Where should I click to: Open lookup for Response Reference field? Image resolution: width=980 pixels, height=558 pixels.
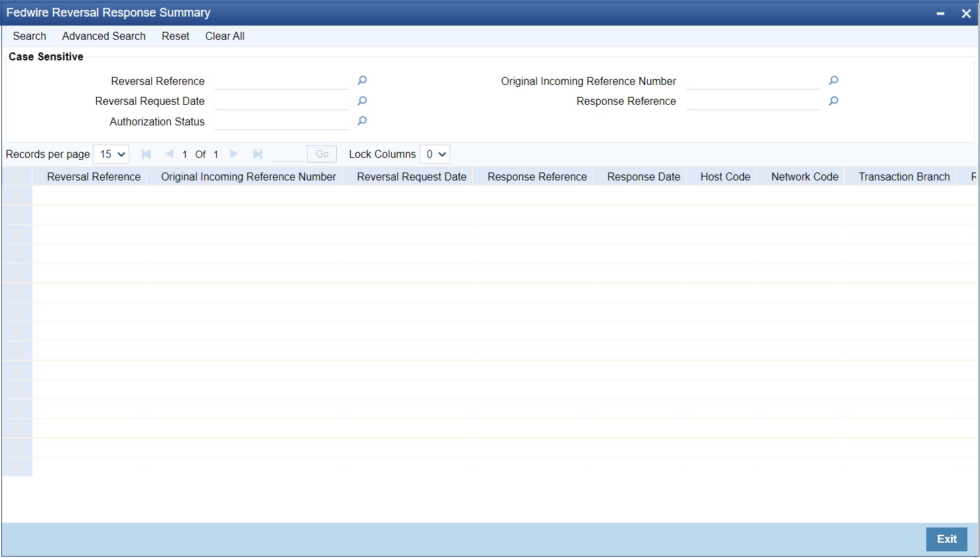833,101
